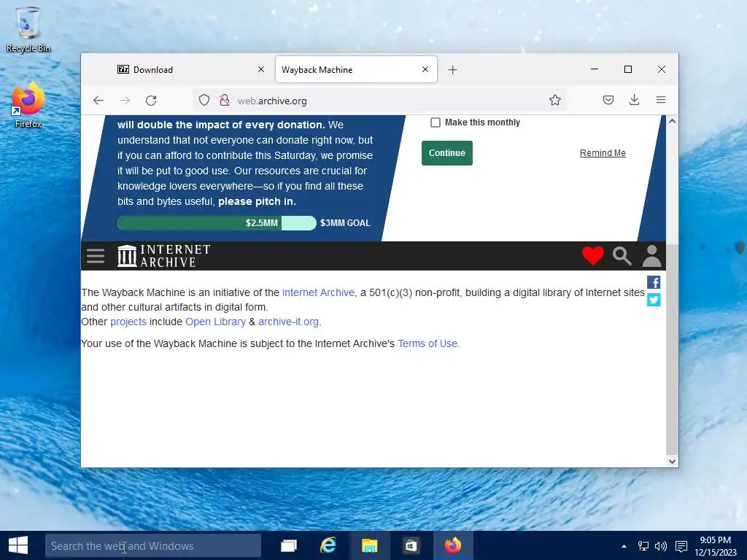Viewport: 747px width, 560px height.
Task: Visit the archive-it.org link
Action: [x=289, y=322]
